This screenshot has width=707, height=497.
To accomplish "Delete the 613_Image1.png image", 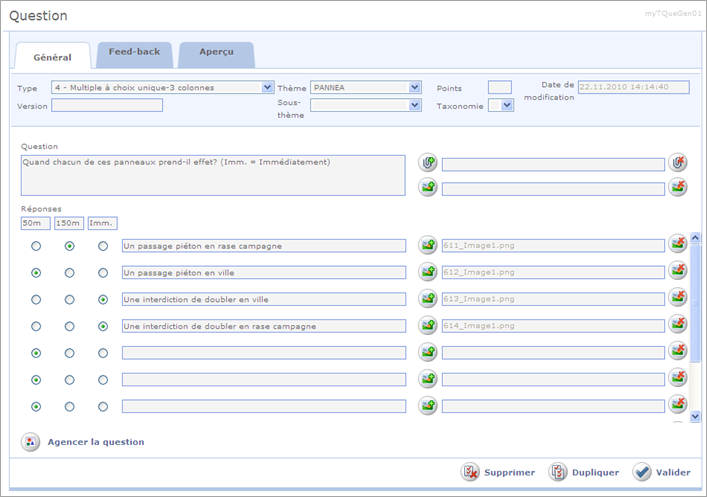I will click(678, 297).
